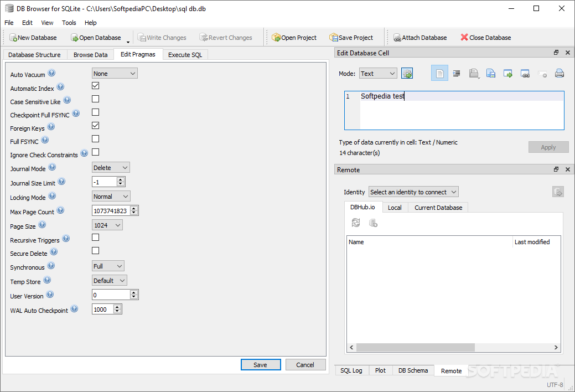Click the Save Project toolbar icon

point(333,38)
